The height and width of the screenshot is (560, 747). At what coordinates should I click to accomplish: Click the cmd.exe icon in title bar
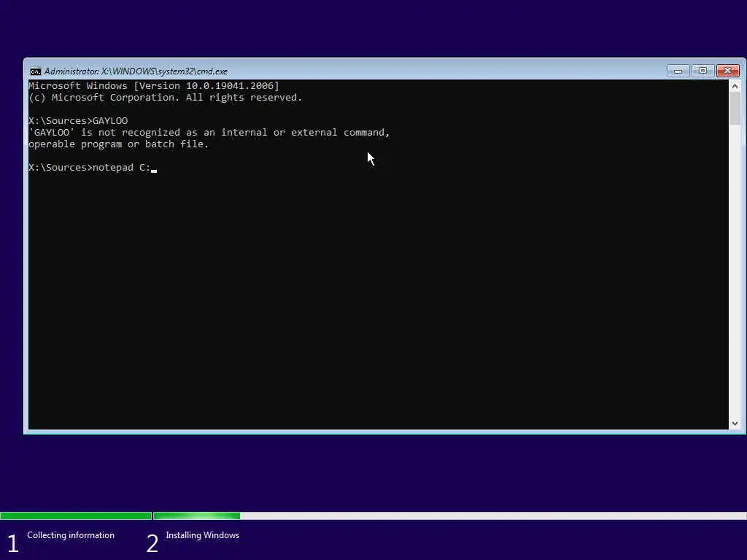[35, 71]
